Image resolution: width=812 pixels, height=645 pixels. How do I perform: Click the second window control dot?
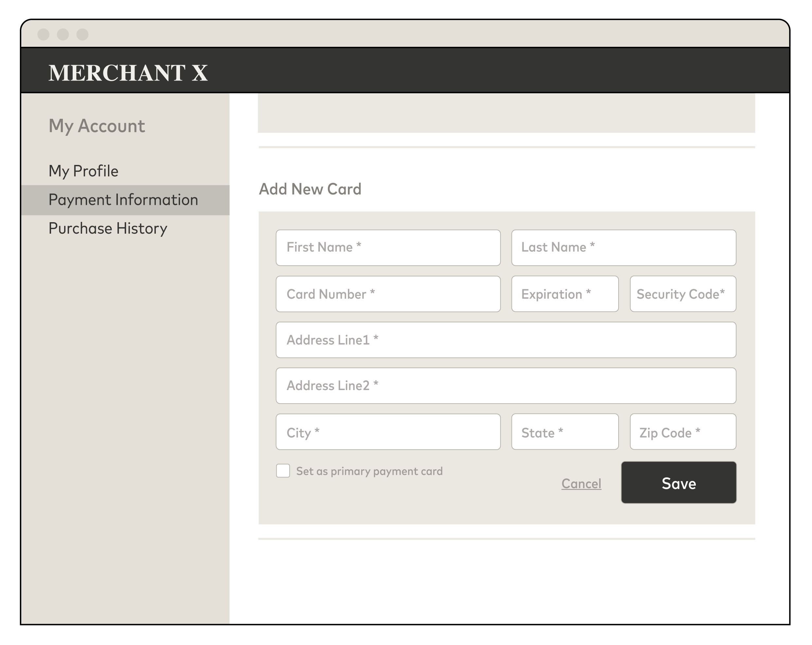point(63,34)
